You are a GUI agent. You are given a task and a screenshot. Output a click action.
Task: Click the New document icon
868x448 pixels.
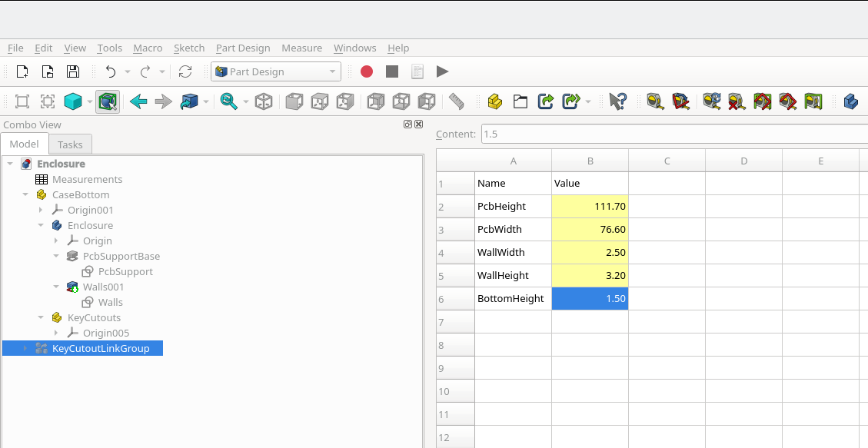22,71
